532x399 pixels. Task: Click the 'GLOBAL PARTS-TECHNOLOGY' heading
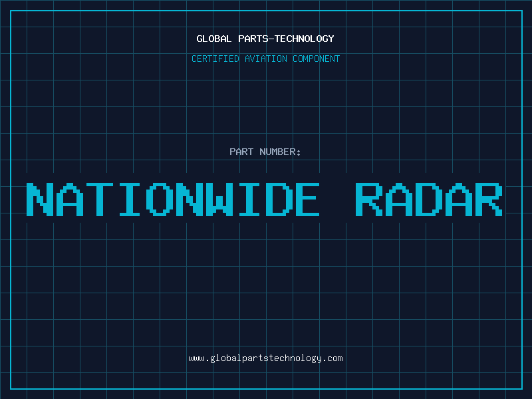tap(265, 39)
